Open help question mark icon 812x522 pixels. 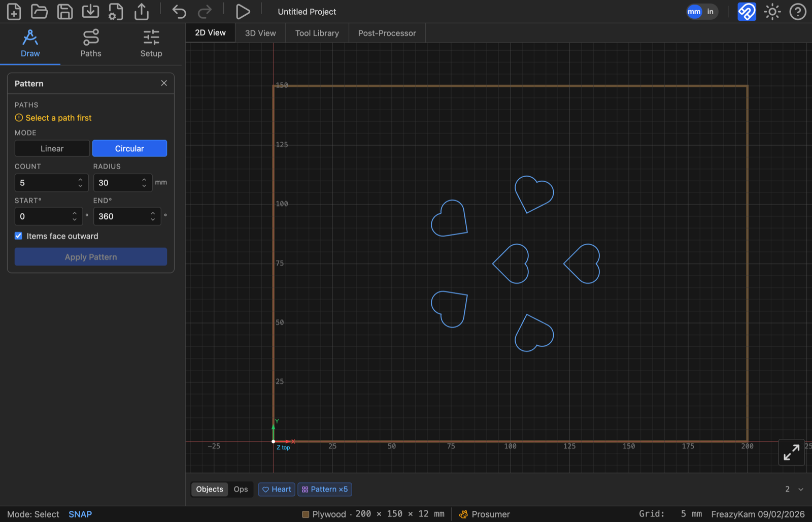coord(798,11)
